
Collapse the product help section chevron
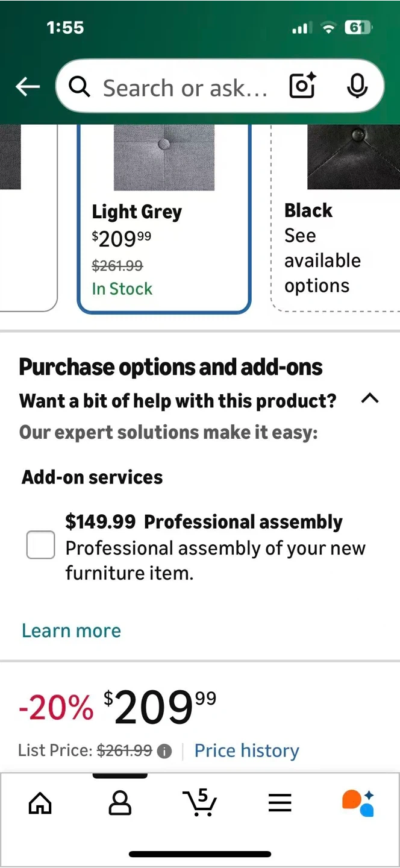[370, 398]
